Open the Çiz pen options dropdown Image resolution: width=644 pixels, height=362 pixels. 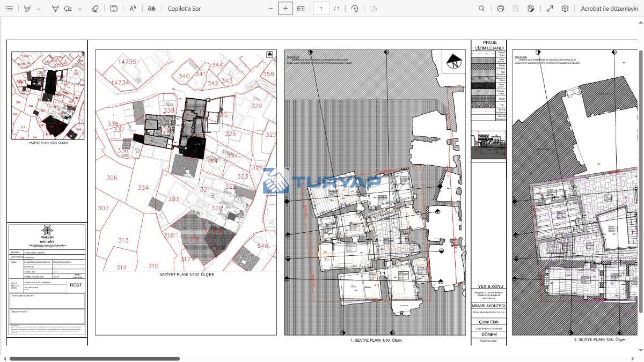coord(80,9)
